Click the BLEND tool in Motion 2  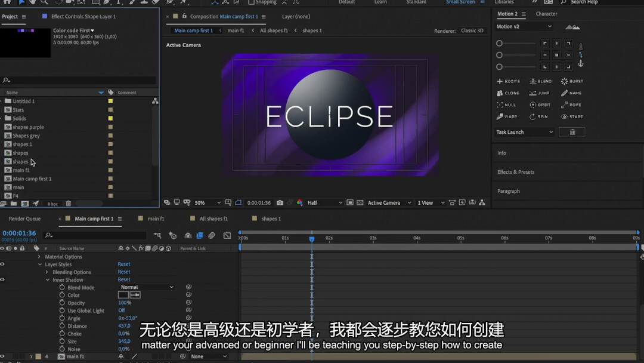point(540,81)
